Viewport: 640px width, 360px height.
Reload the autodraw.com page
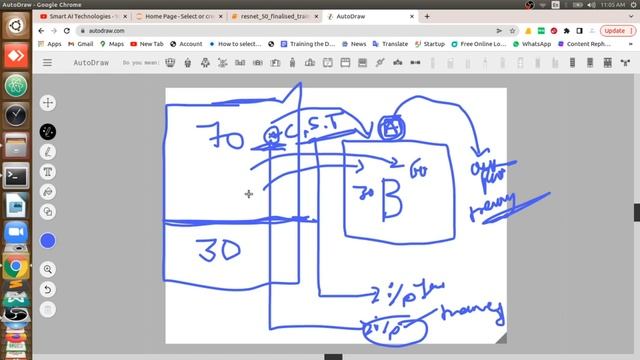click(67, 31)
